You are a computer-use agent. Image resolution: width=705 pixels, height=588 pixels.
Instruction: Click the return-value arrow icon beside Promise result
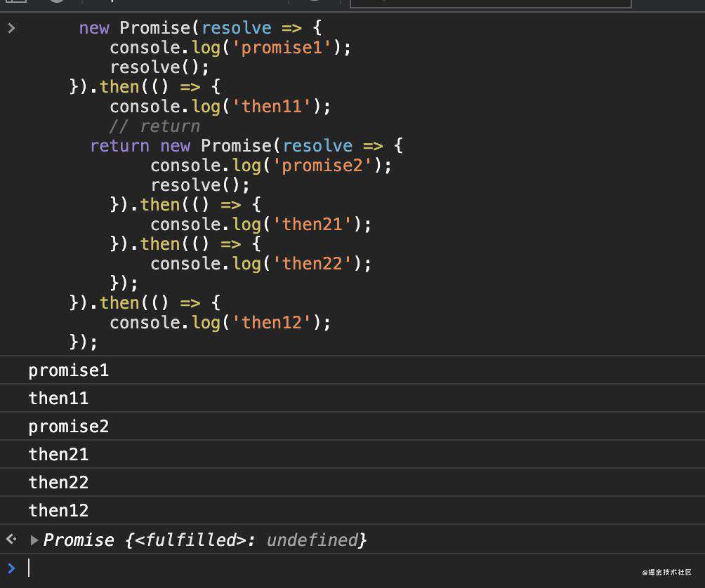coord(12,539)
